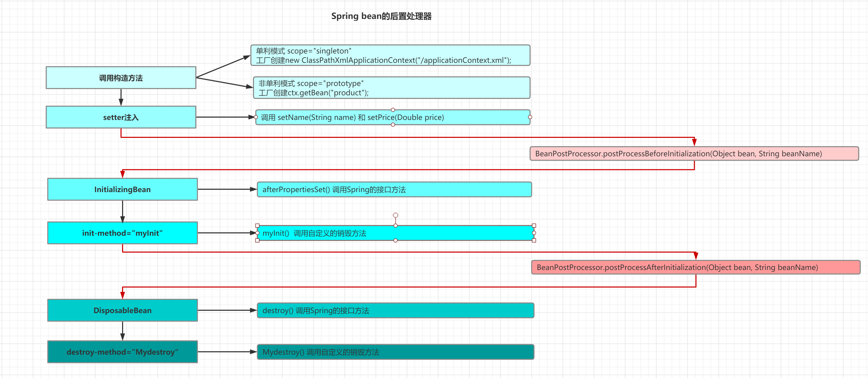Image resolution: width=868 pixels, height=378 pixels.
Task: Select the 'init-method="myInit"' node
Action: pos(122,233)
